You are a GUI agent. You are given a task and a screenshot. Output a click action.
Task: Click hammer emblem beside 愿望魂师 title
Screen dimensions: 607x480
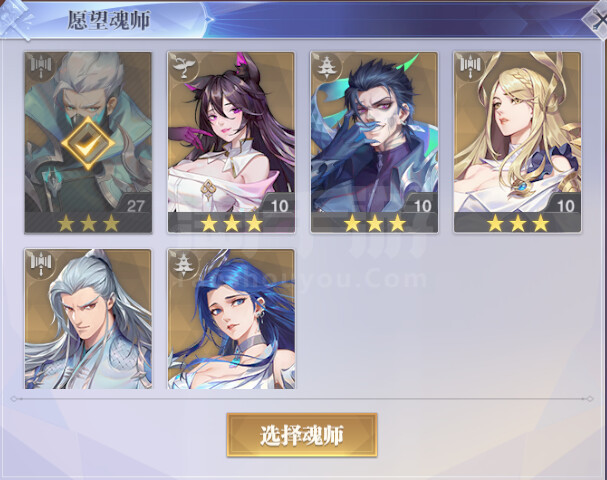15,19
